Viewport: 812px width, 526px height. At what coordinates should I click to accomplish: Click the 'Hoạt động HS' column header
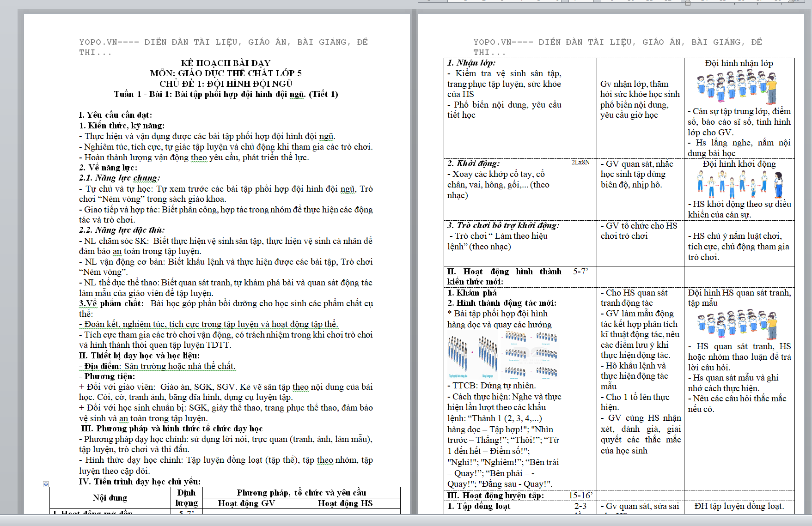click(x=345, y=503)
